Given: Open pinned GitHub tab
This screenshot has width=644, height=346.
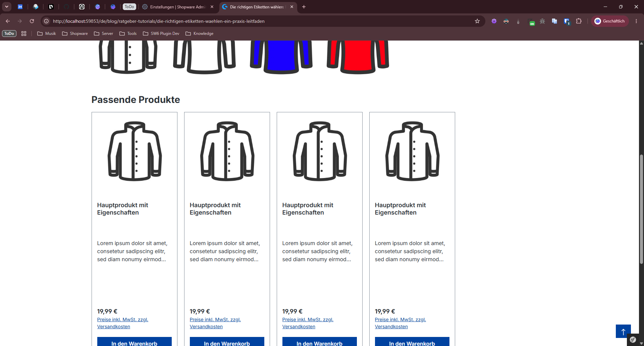Looking at the screenshot, I should coord(66,7).
